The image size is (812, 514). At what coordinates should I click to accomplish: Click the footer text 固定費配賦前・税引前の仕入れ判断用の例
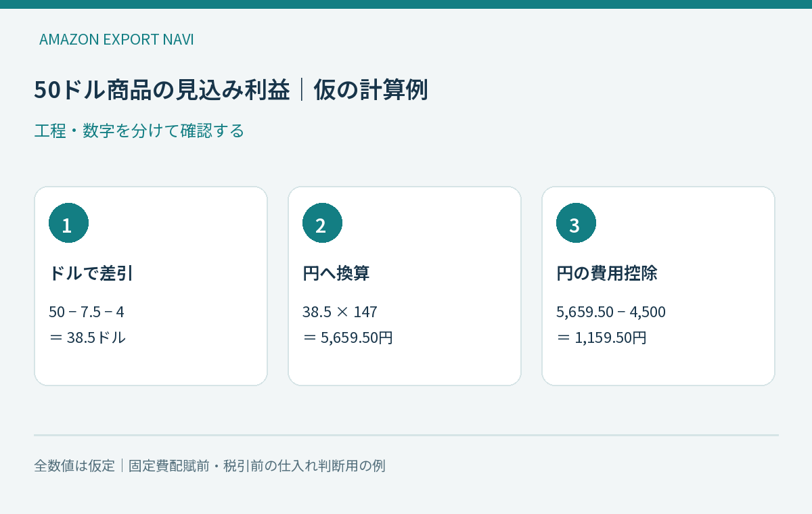[x=257, y=466]
